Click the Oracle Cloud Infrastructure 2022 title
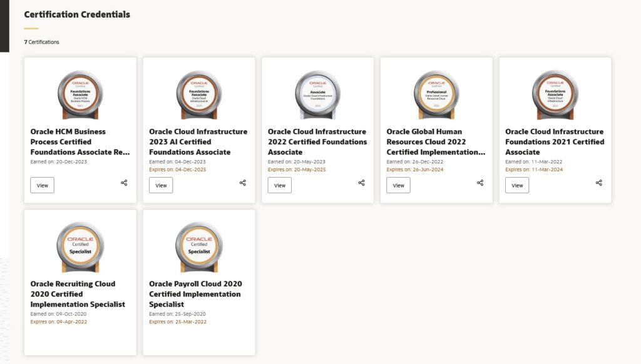Screen dimensions: 641x364 click(317, 142)
